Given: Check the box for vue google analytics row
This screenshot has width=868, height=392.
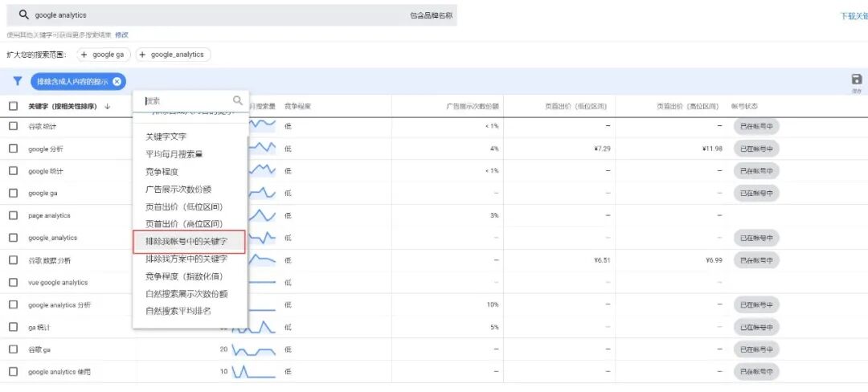Looking at the screenshot, I should coord(14,282).
